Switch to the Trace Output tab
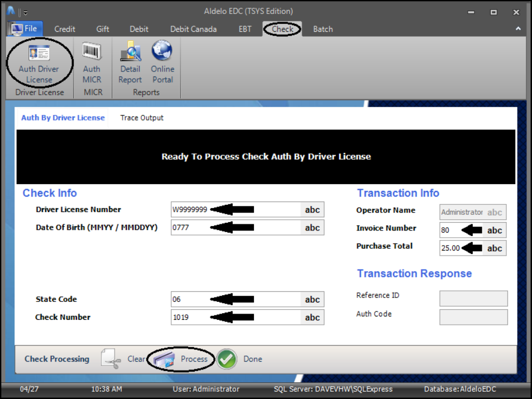This screenshot has height=399, width=532. [x=142, y=118]
